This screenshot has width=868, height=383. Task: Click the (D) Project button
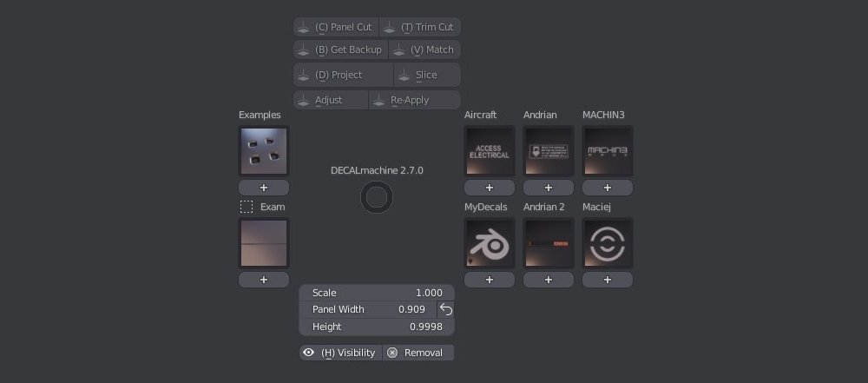pyautogui.click(x=343, y=75)
